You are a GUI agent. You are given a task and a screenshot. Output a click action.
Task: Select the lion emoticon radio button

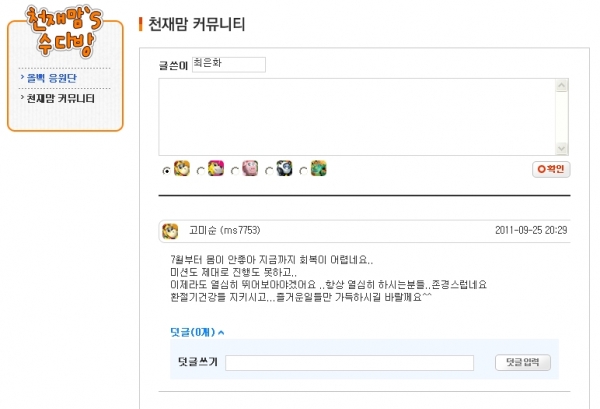tap(167, 170)
